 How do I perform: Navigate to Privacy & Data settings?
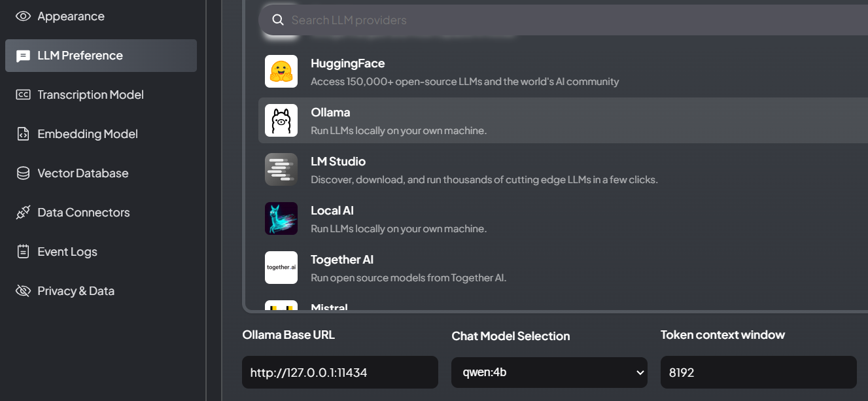[x=76, y=291]
